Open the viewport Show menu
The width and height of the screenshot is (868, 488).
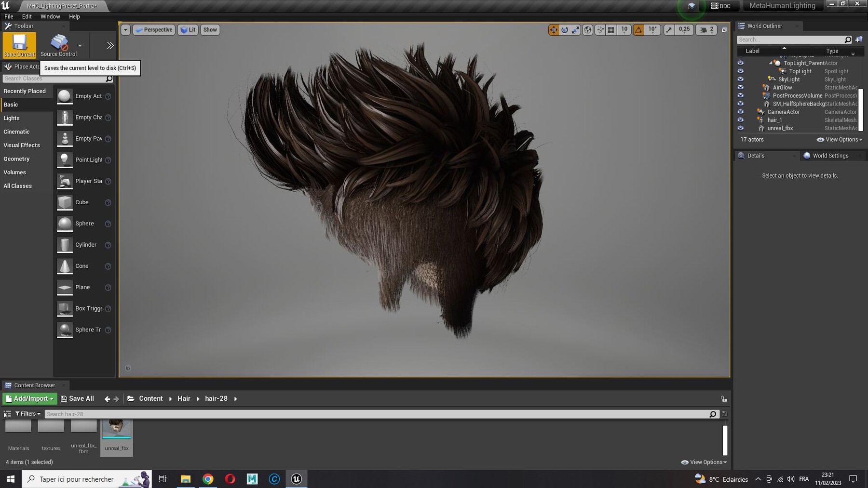[x=210, y=30]
